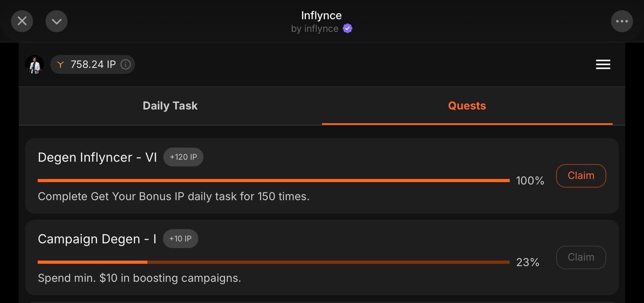Click the Campaign Degen - I Claim button
This screenshot has width=644, height=303.
pos(581,257)
